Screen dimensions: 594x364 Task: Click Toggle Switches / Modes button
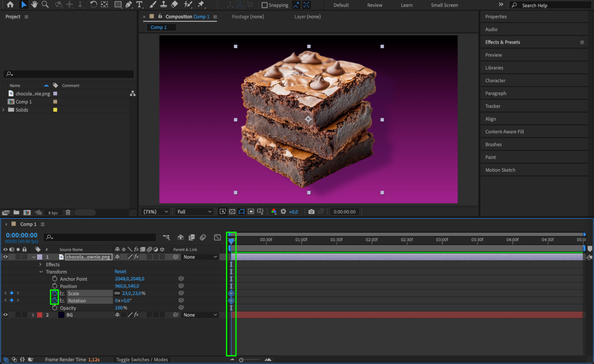tap(142, 360)
